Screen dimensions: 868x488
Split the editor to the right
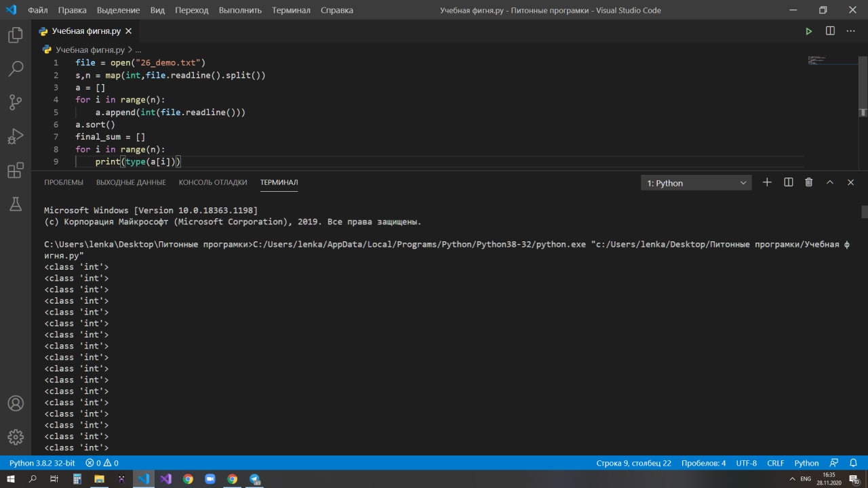coord(830,31)
